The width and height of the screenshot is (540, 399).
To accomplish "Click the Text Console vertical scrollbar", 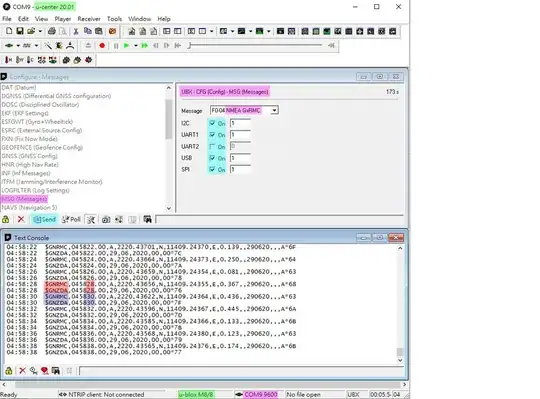I will coord(400,304).
